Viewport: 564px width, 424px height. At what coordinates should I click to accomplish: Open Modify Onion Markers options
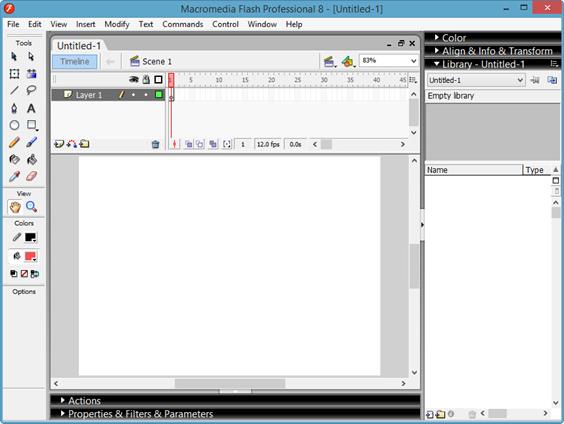[227, 144]
